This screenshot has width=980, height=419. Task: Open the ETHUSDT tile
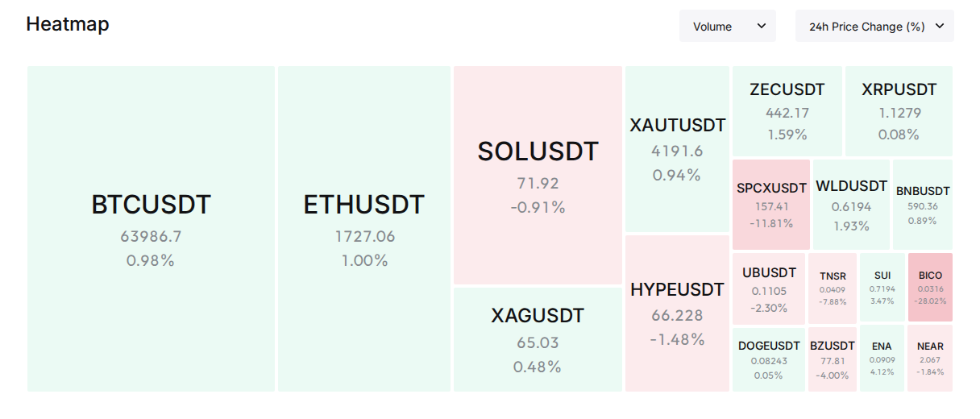364,229
